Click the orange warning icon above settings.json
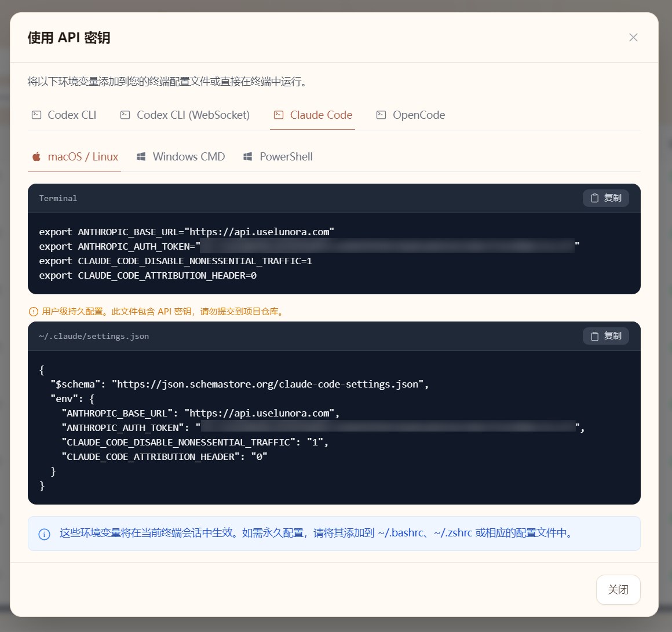The image size is (672, 632). pyautogui.click(x=34, y=312)
